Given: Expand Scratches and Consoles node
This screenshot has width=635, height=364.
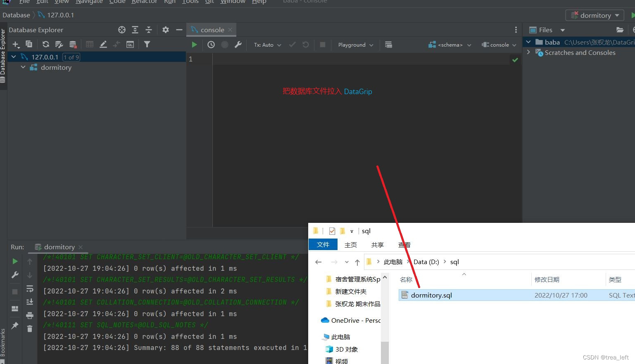Looking at the screenshot, I should point(528,52).
